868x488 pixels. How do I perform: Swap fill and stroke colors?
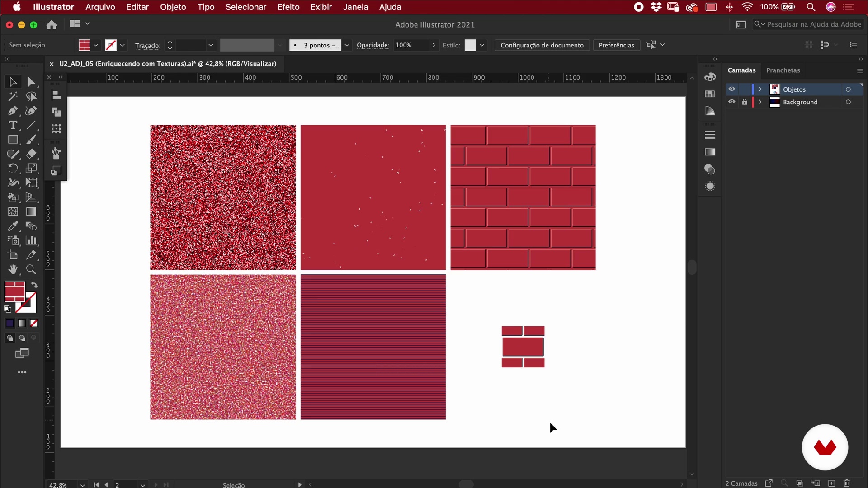click(34, 285)
